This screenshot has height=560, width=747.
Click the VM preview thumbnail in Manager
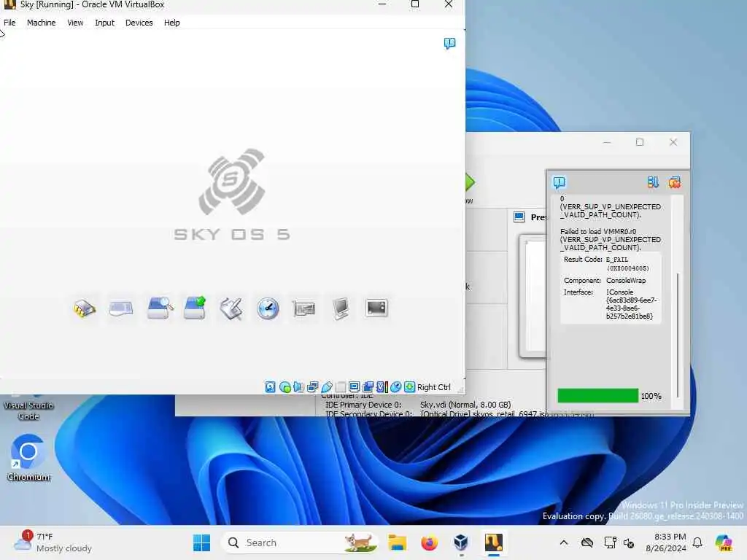tap(533, 296)
